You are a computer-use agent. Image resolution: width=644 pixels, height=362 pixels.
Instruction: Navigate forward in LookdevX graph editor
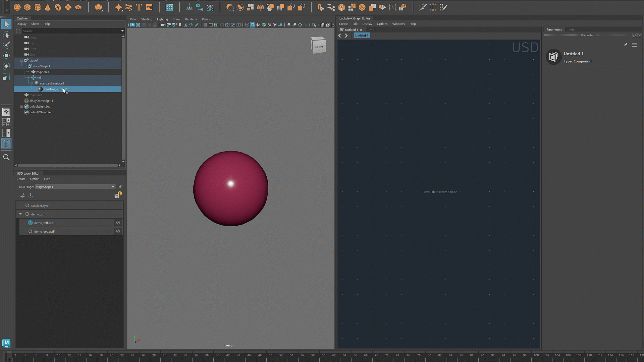[x=346, y=36]
